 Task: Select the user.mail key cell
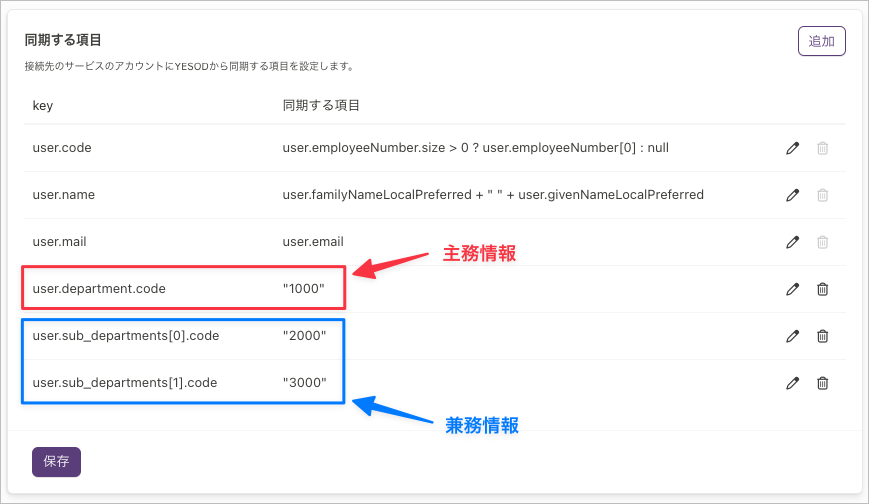tap(59, 242)
